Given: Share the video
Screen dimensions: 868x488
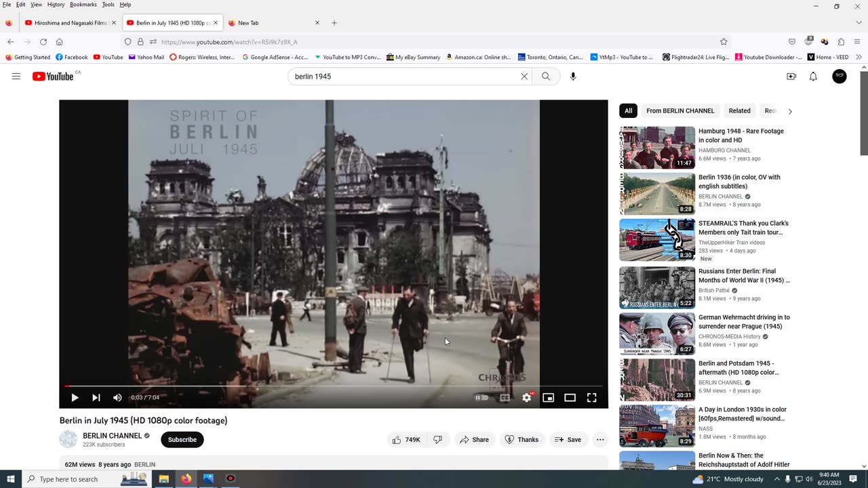Looking at the screenshot, I should pyautogui.click(x=474, y=440).
